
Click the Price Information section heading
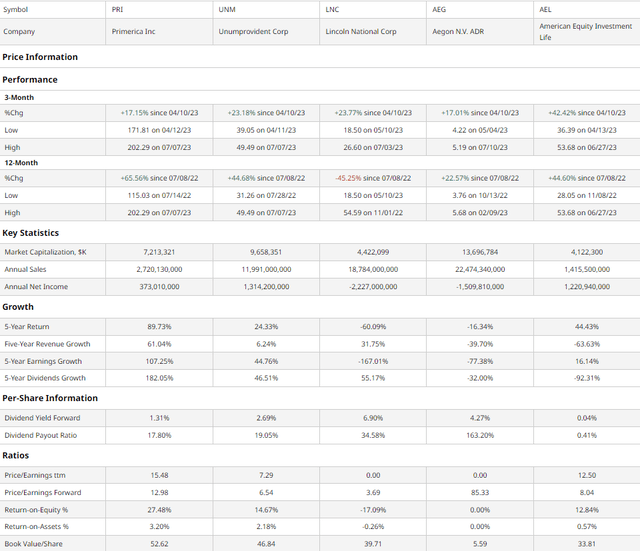pyautogui.click(x=40, y=57)
